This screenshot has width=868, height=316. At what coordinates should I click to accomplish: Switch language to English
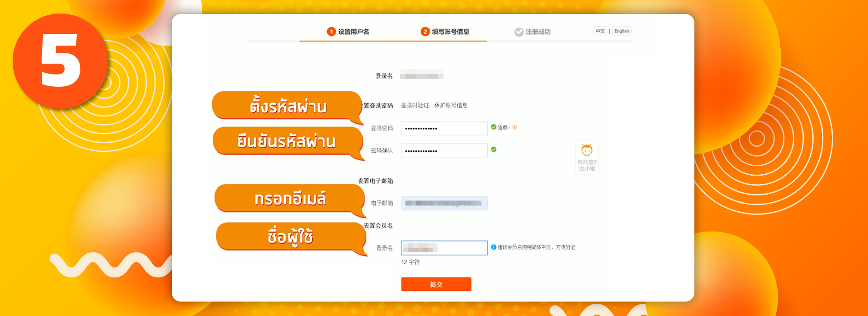point(622,31)
